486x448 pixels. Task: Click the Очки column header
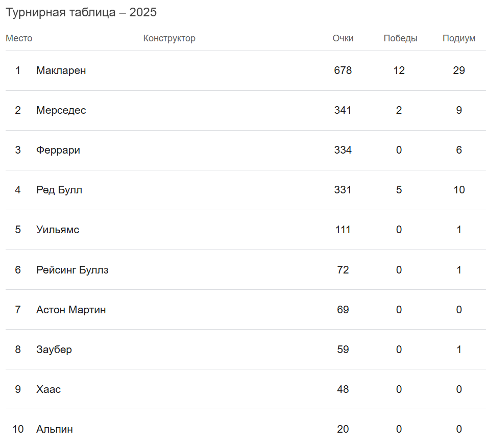343,38
